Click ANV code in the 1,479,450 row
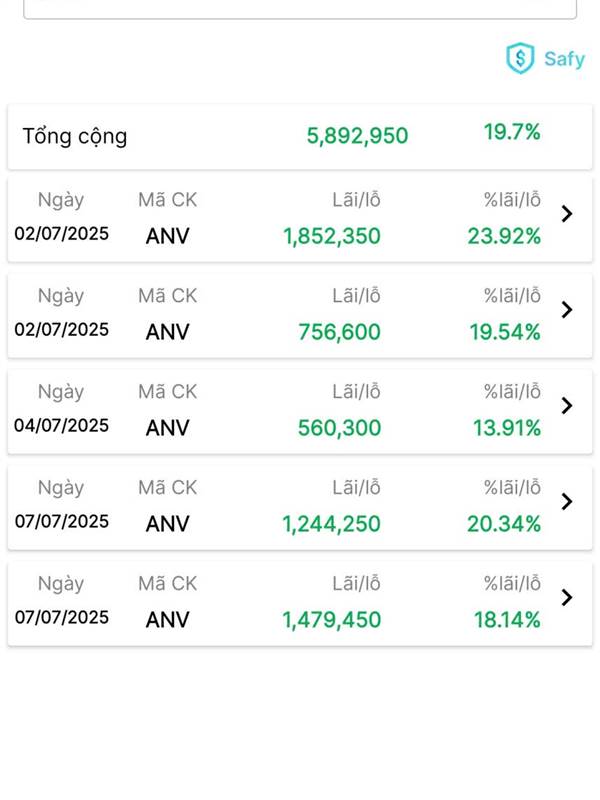600x800 pixels. (x=167, y=621)
